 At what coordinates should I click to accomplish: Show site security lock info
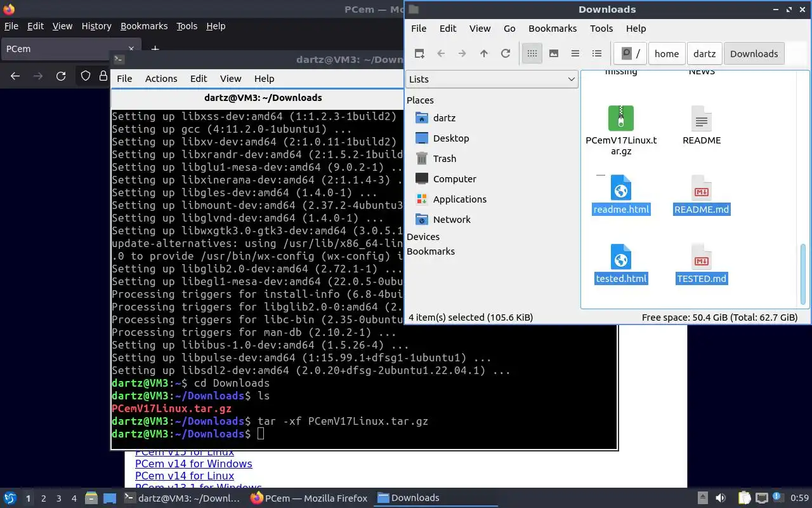[103, 76]
